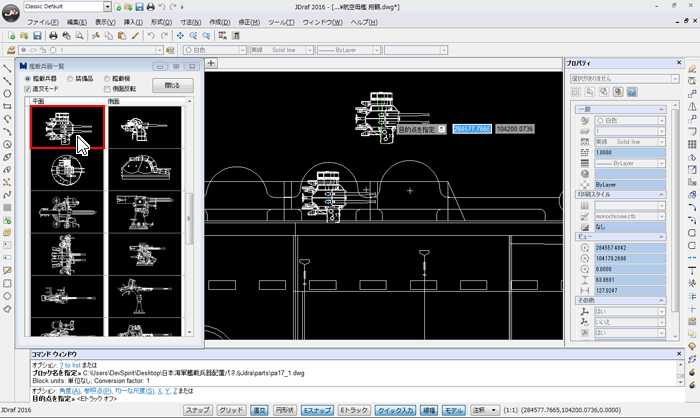
Task: Open the 表示(V) menu
Action: (105, 22)
